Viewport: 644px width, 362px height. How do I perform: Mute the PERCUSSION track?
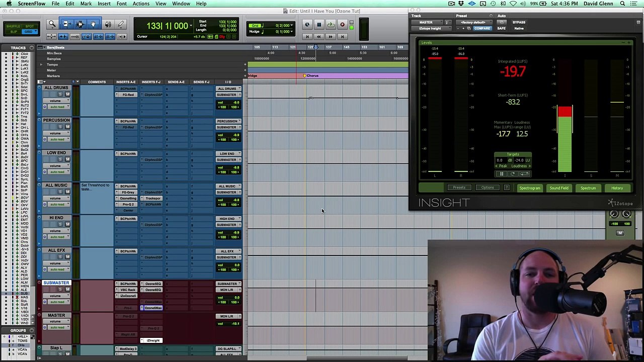tap(67, 127)
